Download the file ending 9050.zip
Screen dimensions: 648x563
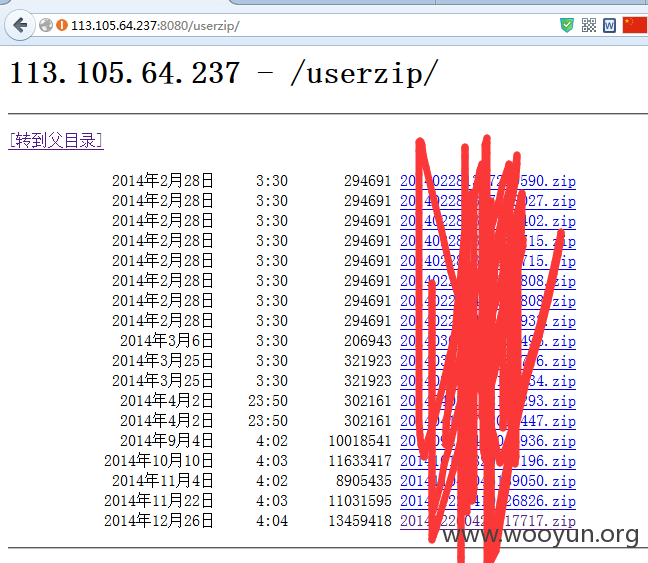coord(488,481)
